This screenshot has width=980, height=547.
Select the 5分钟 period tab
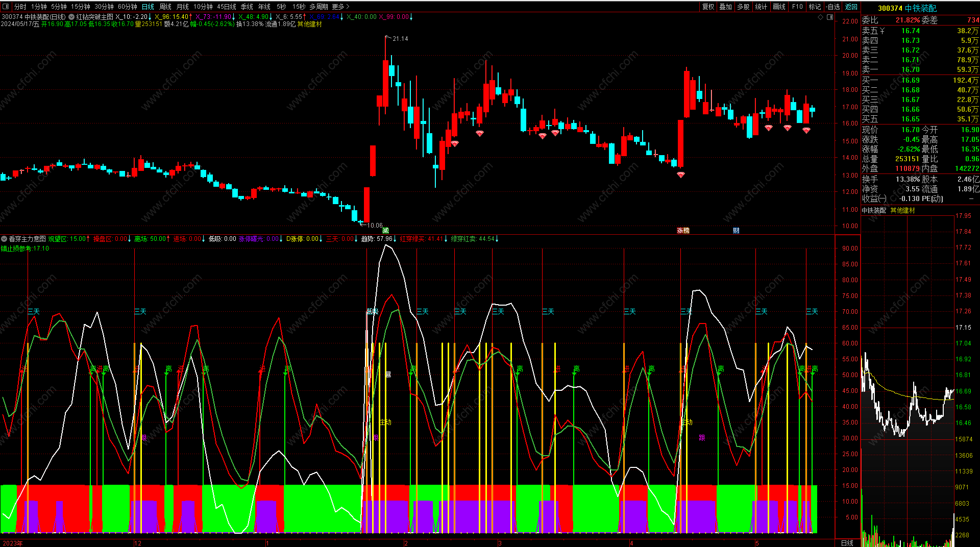(59, 7)
